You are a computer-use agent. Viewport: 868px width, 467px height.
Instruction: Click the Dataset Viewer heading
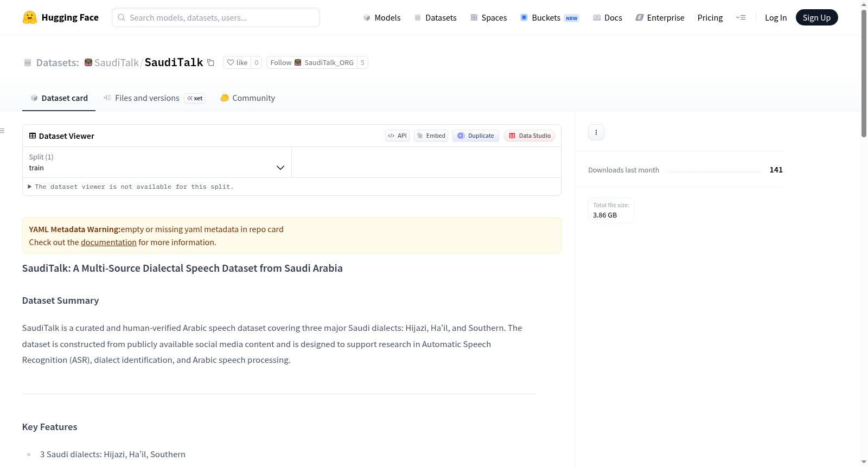tap(67, 136)
